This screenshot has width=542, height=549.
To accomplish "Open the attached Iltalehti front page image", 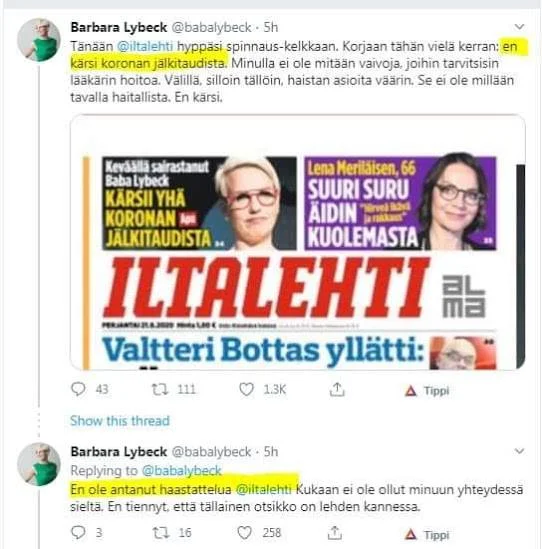I will [298, 242].
